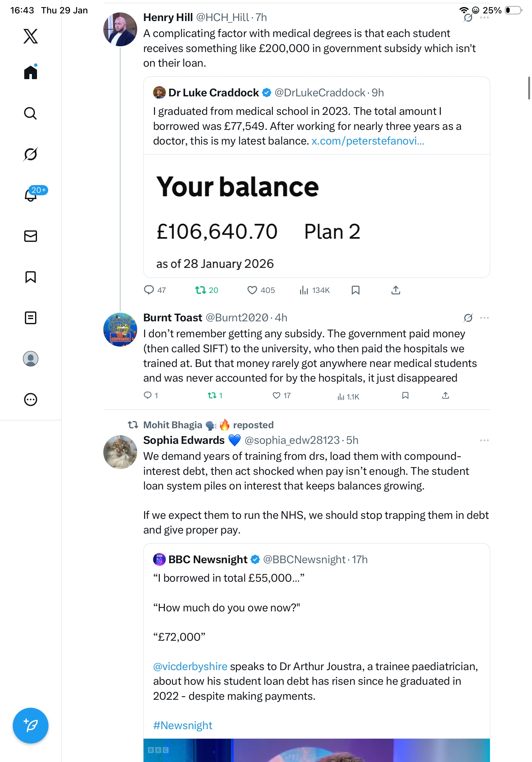Image resolution: width=532 pixels, height=762 pixels.
Task: Expand the sidebar More circle menu
Action: point(31,399)
